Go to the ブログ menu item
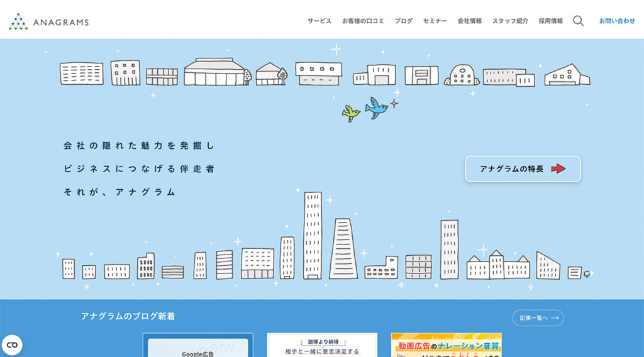644x357 pixels. coord(404,21)
